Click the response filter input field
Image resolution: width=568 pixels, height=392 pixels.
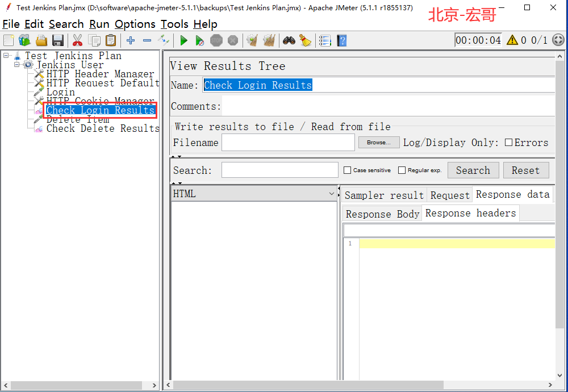[x=449, y=231]
